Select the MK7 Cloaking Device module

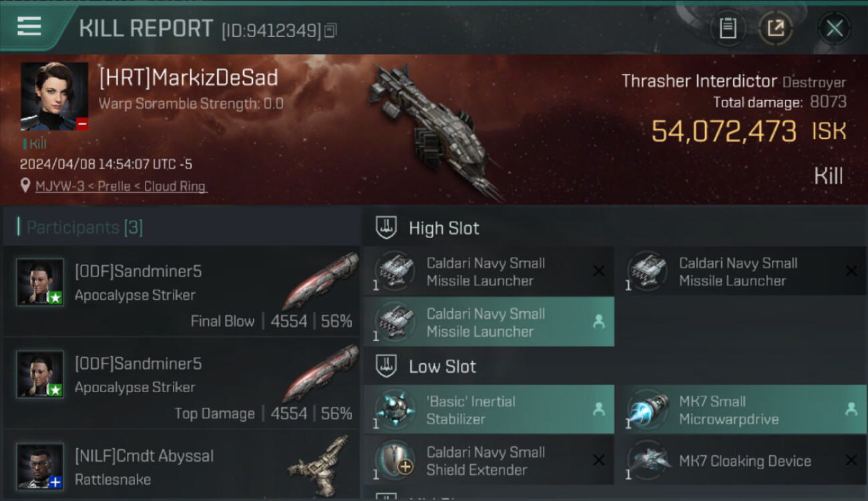click(x=740, y=460)
